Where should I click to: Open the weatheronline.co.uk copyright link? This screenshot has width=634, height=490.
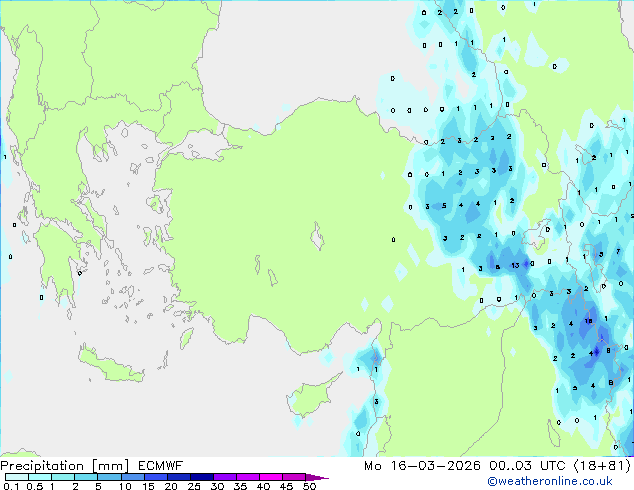tap(550, 481)
